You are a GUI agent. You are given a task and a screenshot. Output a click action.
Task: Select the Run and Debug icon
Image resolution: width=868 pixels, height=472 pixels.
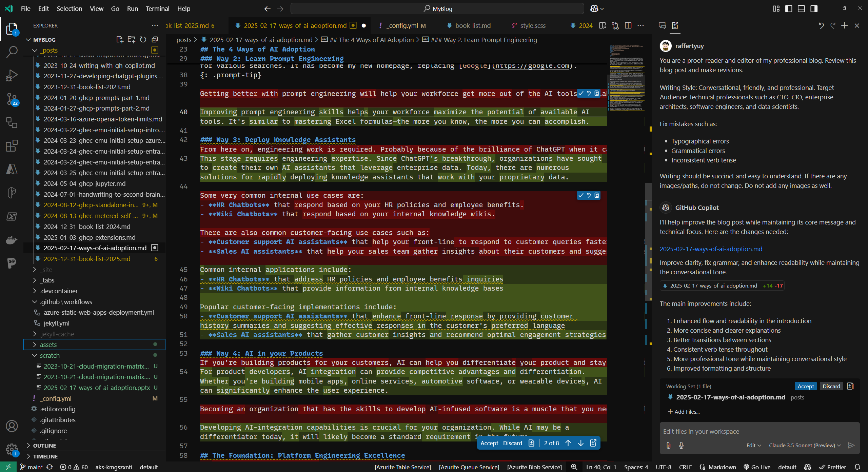click(x=12, y=75)
